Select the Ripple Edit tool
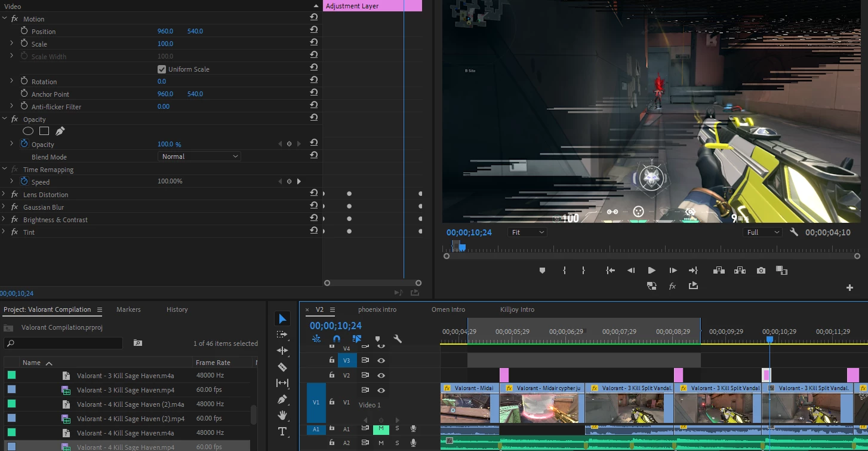Image resolution: width=868 pixels, height=451 pixels. pyautogui.click(x=282, y=351)
